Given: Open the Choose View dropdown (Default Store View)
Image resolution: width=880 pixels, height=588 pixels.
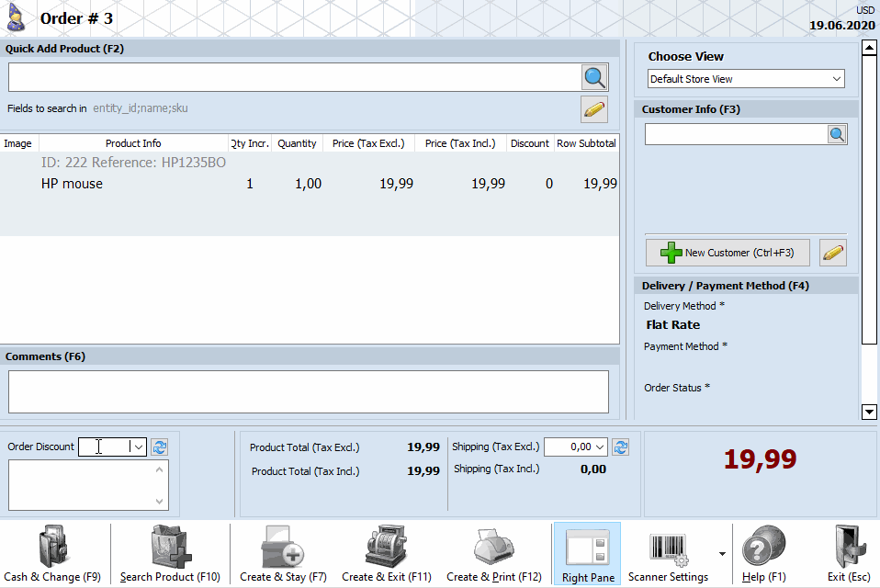Looking at the screenshot, I should [x=746, y=79].
